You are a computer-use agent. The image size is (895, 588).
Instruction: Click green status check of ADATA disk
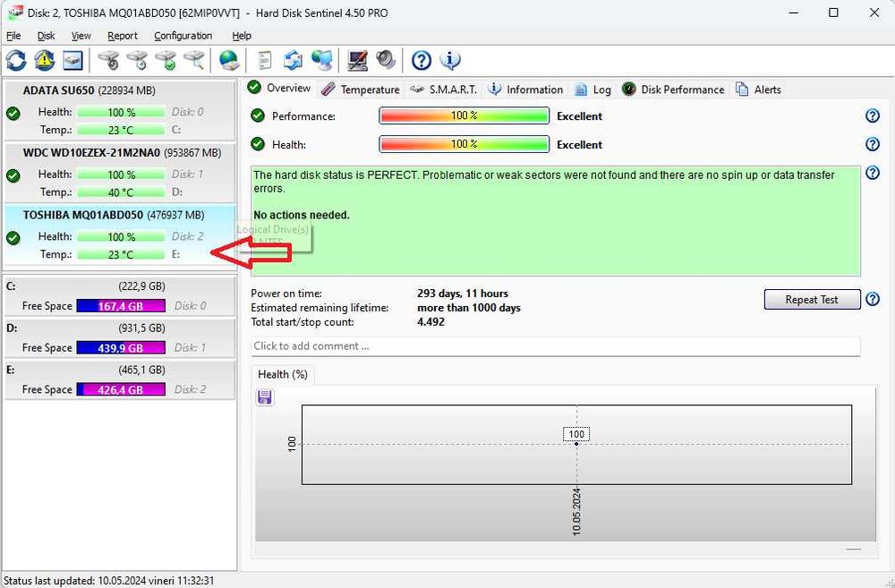tap(13, 113)
